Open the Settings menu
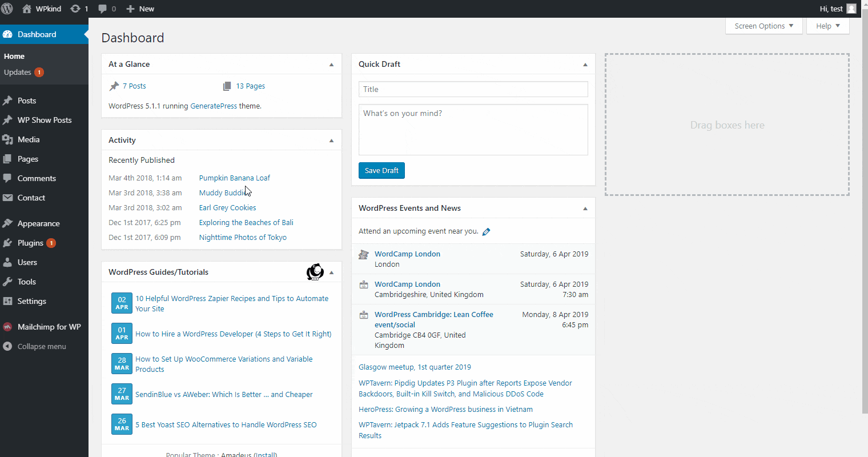The image size is (868, 457). tap(44, 301)
